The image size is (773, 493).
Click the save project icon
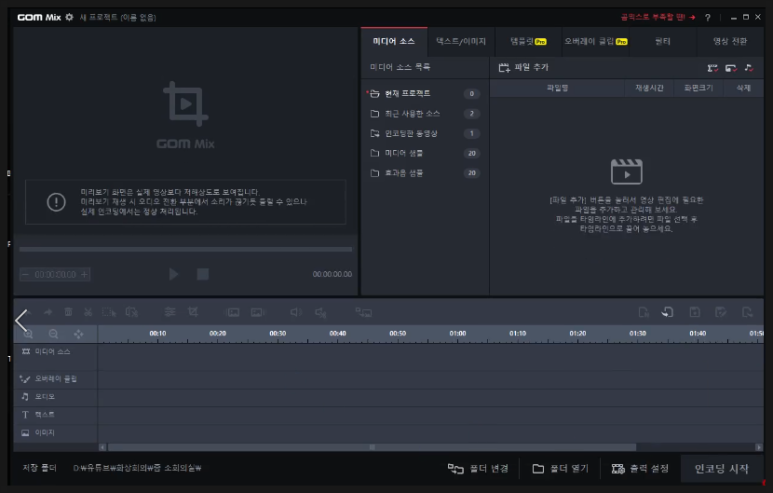coord(695,312)
